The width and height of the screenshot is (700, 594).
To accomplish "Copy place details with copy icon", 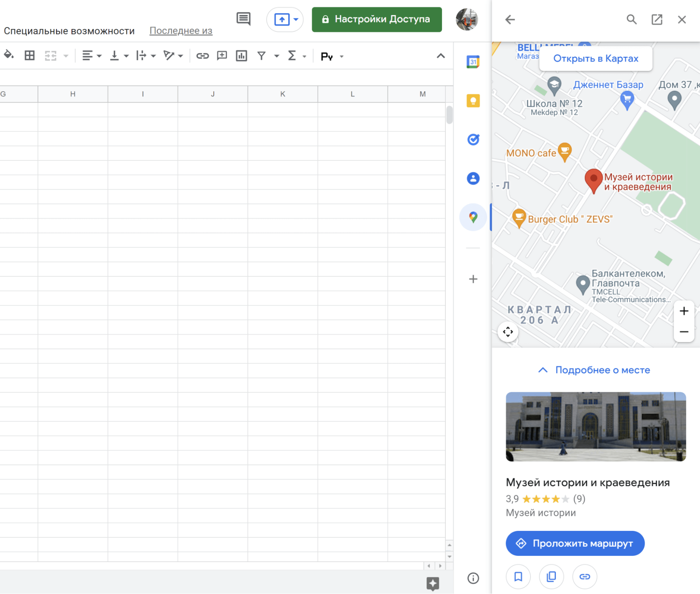I will click(552, 577).
